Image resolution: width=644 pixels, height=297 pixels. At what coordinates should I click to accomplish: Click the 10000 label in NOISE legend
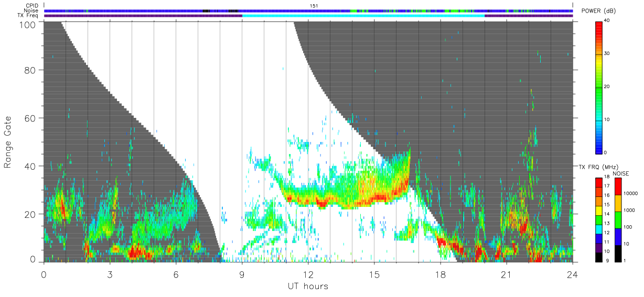(630, 193)
